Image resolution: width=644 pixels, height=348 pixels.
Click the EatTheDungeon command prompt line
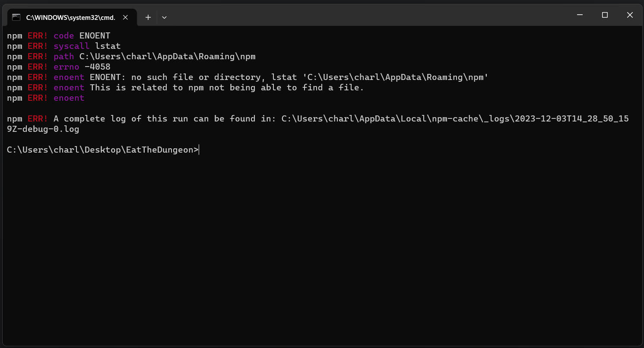click(x=103, y=150)
